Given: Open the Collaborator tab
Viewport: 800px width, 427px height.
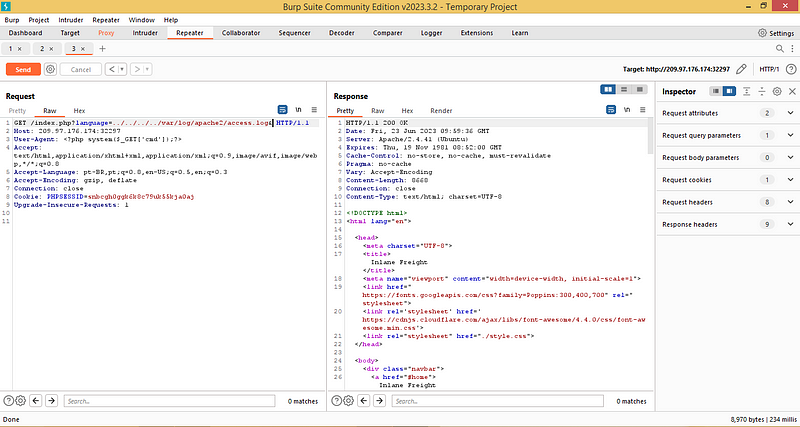Looking at the screenshot, I should coord(241,33).
